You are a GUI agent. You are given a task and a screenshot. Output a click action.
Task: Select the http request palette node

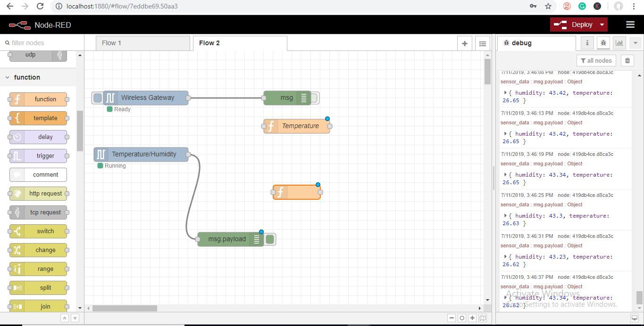pos(38,194)
